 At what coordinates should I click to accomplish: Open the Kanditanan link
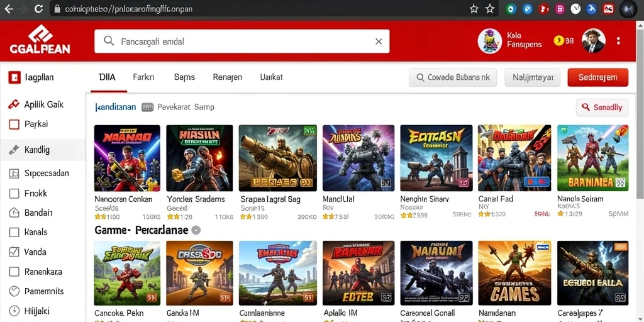(x=116, y=107)
